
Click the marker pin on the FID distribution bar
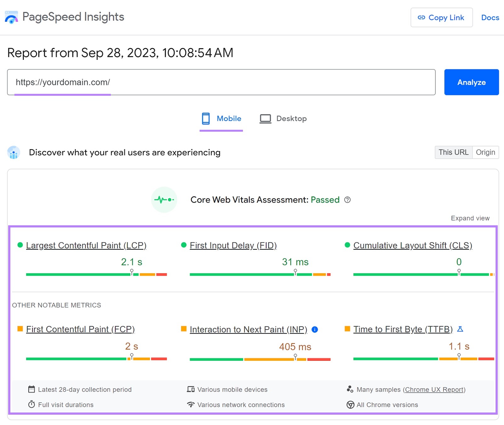[295, 271]
